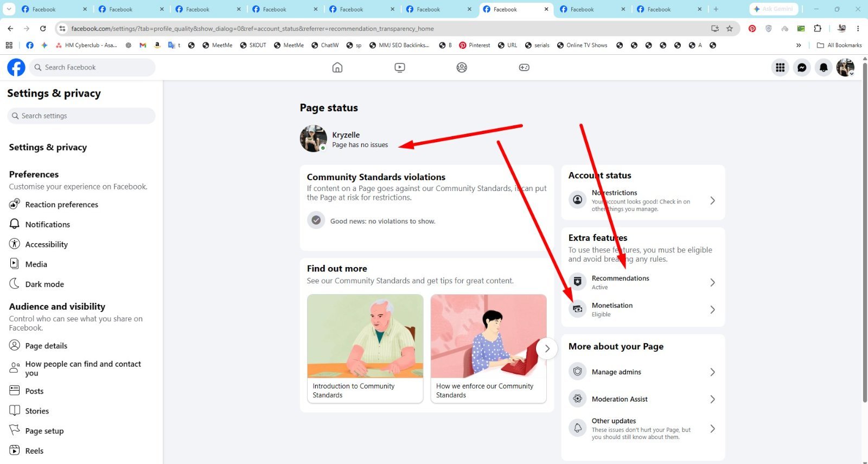Open the Pinterest bookmark
The image size is (868, 464).
[475, 45]
